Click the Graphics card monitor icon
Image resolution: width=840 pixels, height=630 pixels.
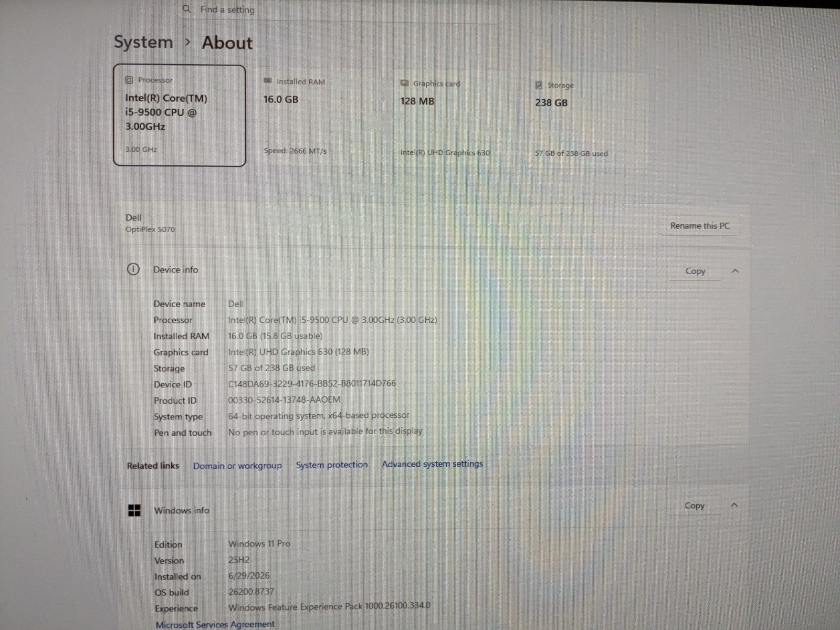pos(404,83)
